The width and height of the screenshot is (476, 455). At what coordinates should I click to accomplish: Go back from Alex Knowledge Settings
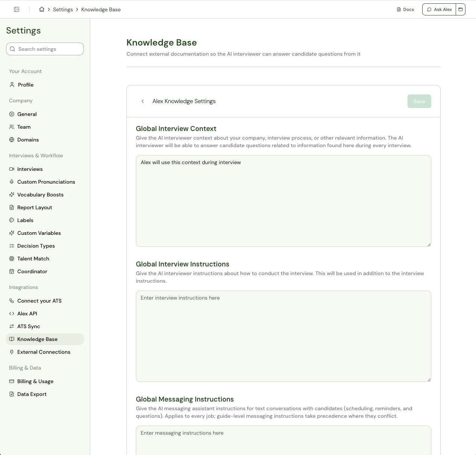tap(143, 101)
